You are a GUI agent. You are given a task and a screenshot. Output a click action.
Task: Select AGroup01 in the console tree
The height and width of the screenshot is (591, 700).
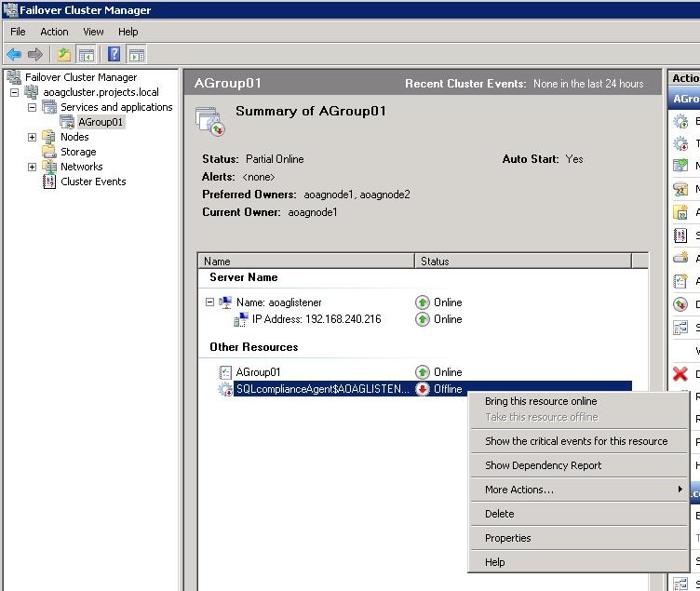101,122
